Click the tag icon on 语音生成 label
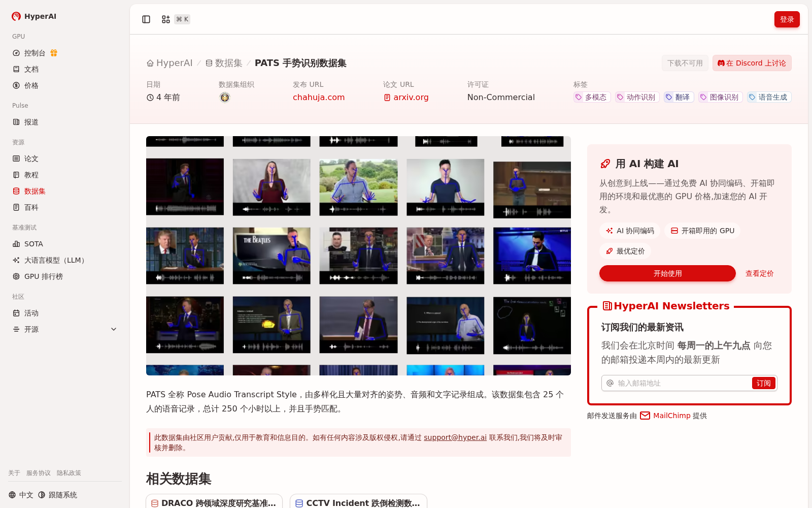 tap(752, 97)
